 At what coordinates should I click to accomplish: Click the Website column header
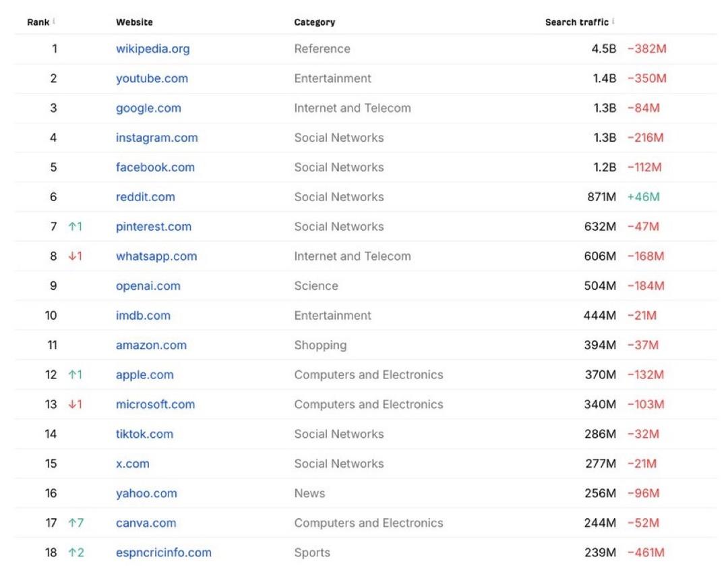(134, 22)
